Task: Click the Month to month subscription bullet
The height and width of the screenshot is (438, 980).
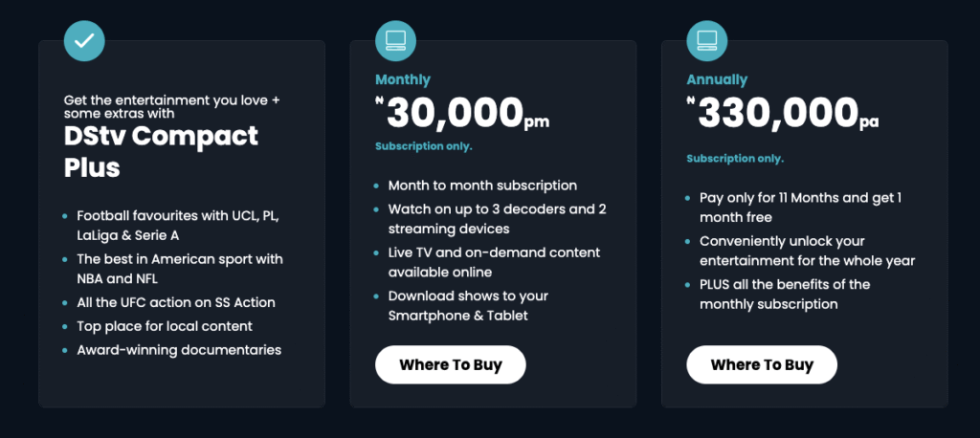Action: (x=482, y=186)
